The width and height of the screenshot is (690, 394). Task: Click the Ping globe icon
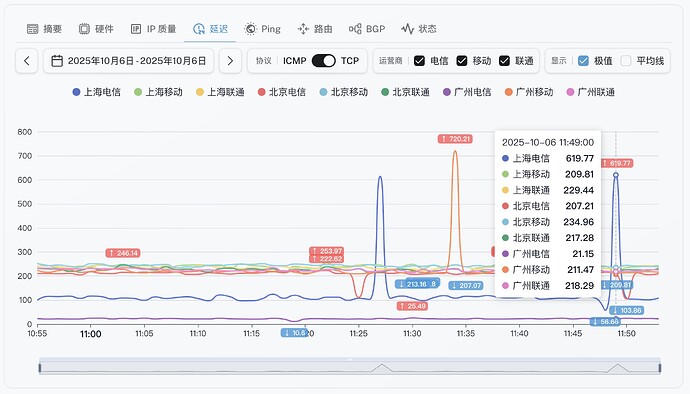point(250,29)
